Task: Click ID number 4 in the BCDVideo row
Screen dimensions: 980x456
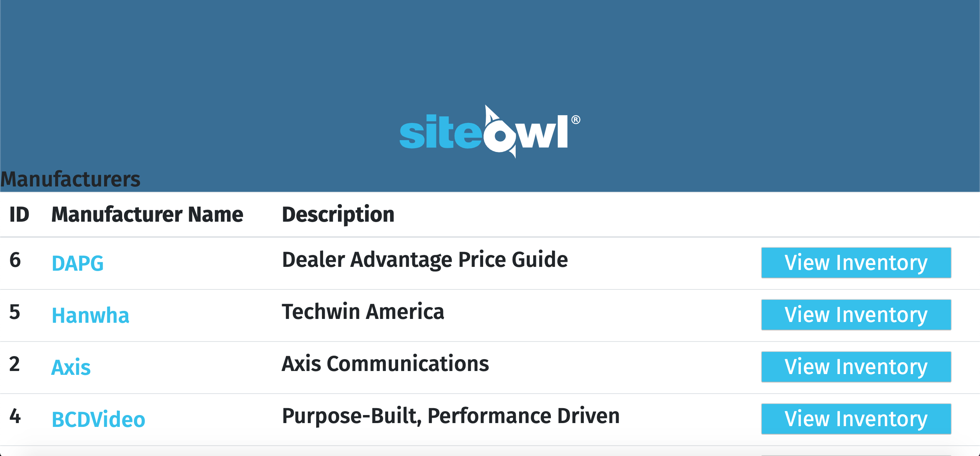Action: (15, 416)
